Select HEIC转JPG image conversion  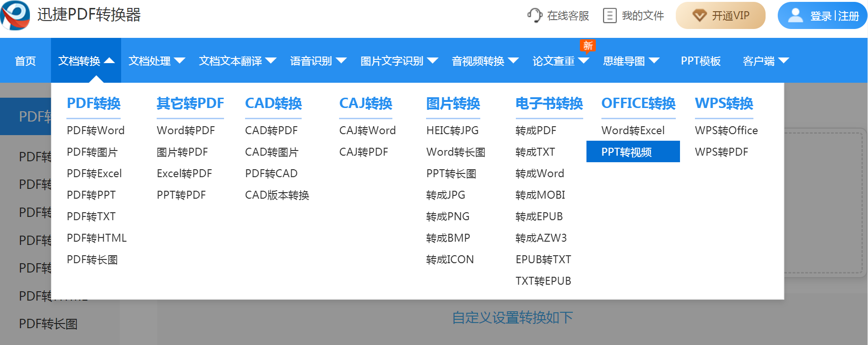453,130
